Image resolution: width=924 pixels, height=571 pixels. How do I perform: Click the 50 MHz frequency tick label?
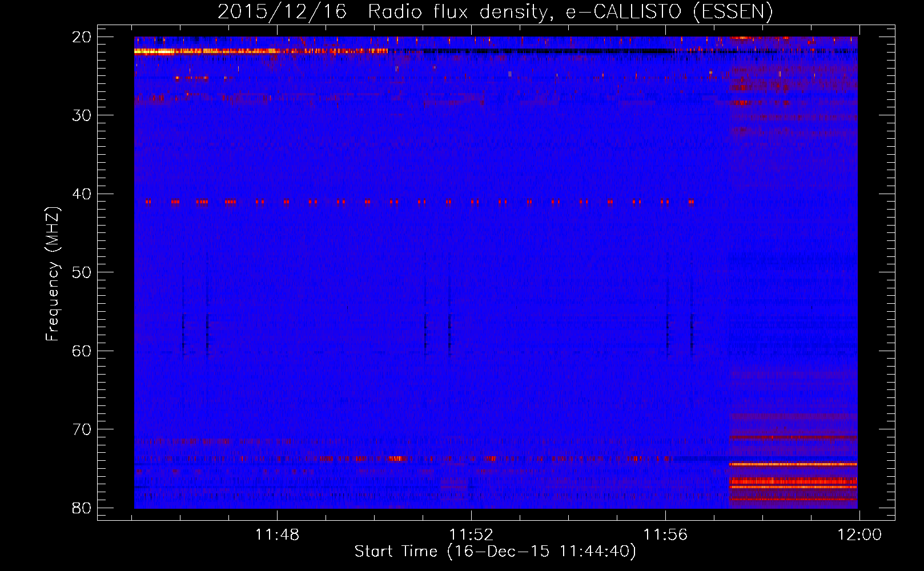pos(82,272)
